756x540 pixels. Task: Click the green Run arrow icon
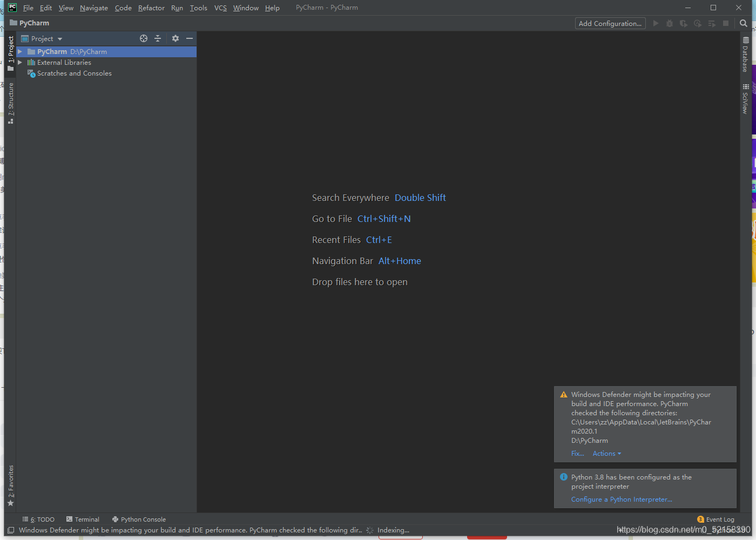tap(656, 23)
